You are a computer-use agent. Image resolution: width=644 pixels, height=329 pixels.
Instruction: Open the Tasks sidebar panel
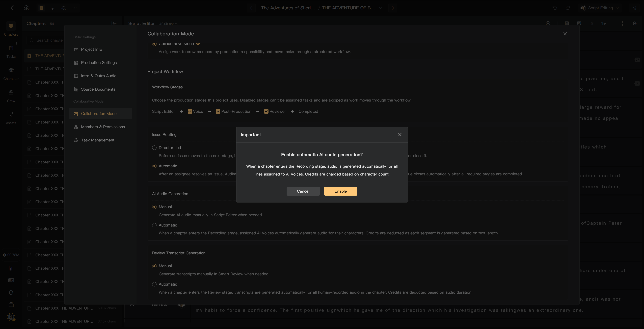point(11,52)
